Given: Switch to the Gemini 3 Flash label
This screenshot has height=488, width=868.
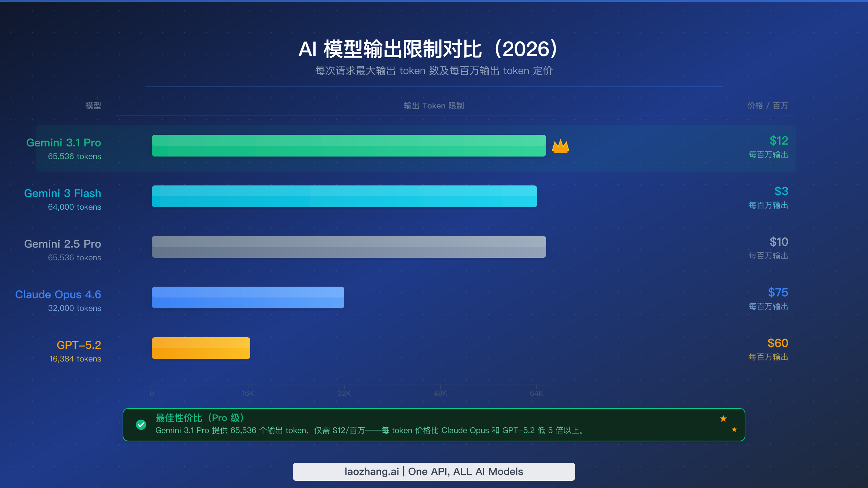Looking at the screenshot, I should (x=63, y=193).
